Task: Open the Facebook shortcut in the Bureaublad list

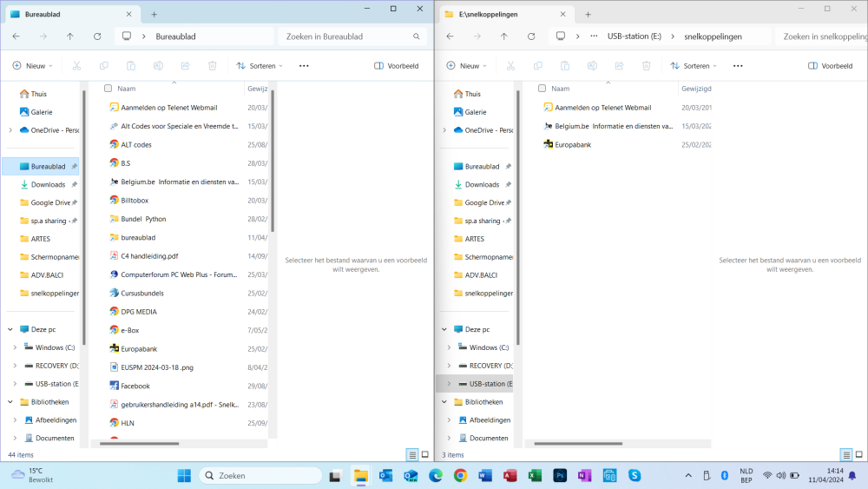Action: click(135, 386)
